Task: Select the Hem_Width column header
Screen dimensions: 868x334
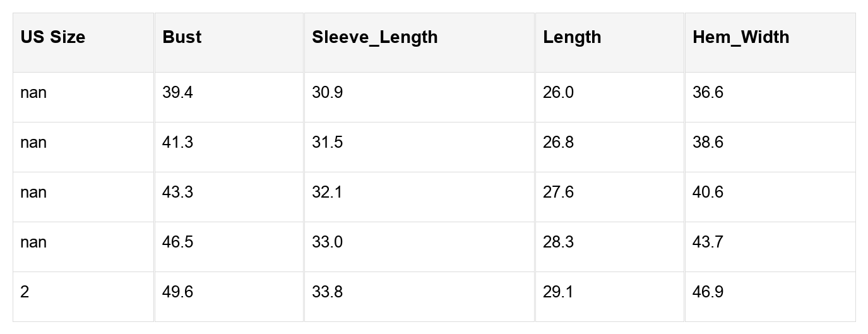Action: (x=740, y=37)
